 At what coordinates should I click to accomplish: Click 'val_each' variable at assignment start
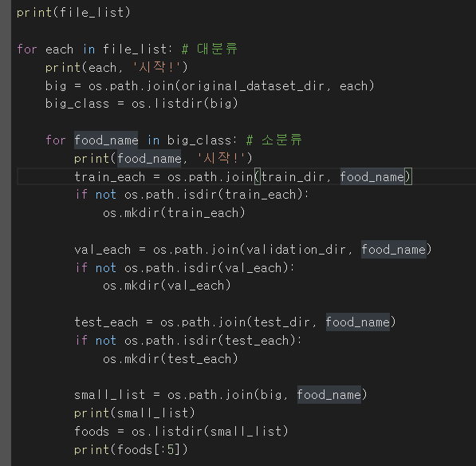[102, 250]
